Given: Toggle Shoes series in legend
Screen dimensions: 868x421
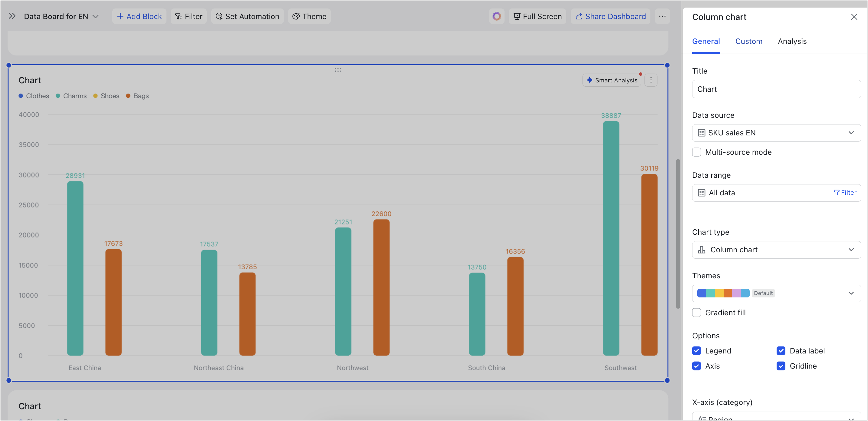Looking at the screenshot, I should point(106,96).
